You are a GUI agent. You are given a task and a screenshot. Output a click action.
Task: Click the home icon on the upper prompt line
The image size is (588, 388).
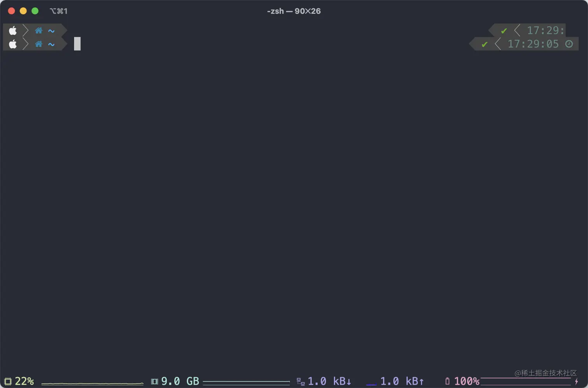(38, 30)
